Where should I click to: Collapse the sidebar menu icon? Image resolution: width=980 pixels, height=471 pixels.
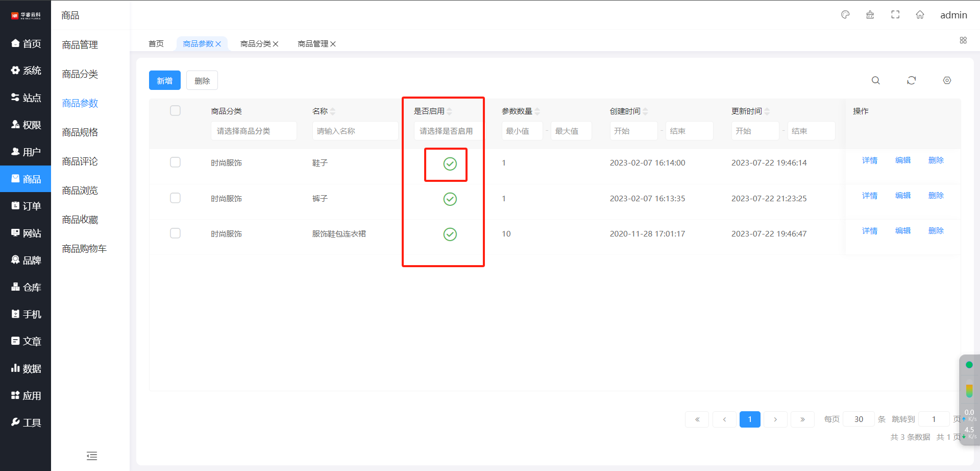(x=92, y=456)
